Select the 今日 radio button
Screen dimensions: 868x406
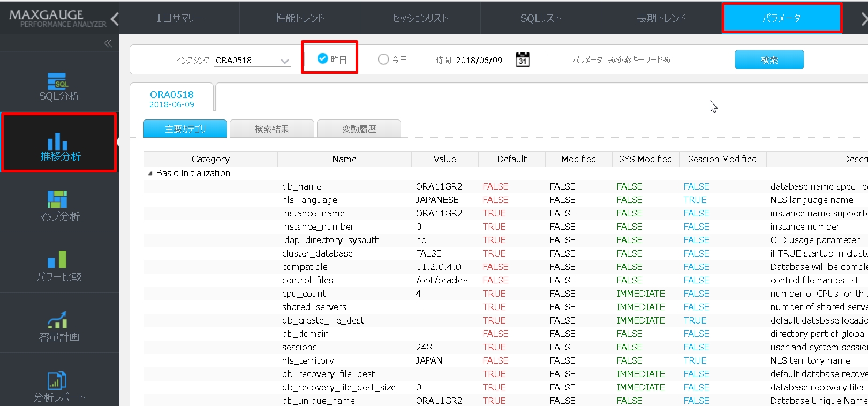(383, 59)
